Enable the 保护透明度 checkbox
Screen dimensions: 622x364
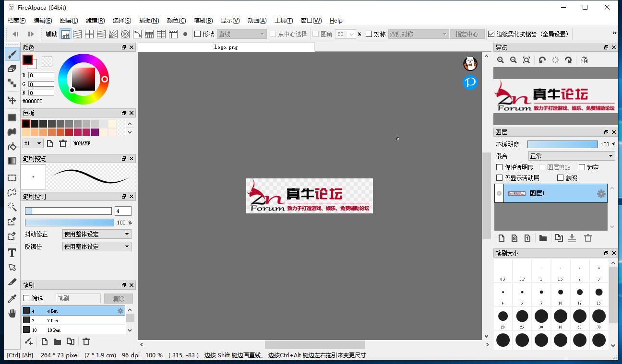pos(499,167)
